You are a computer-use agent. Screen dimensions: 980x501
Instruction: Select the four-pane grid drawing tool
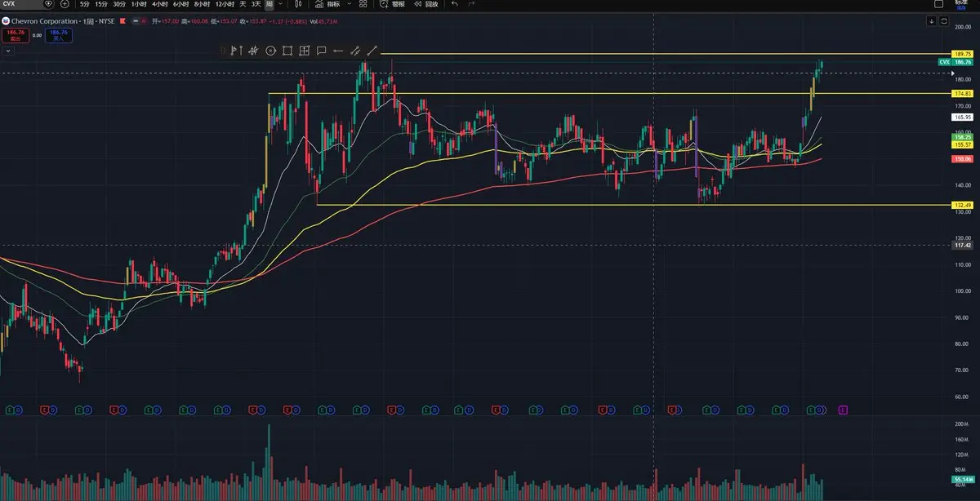[x=304, y=51]
